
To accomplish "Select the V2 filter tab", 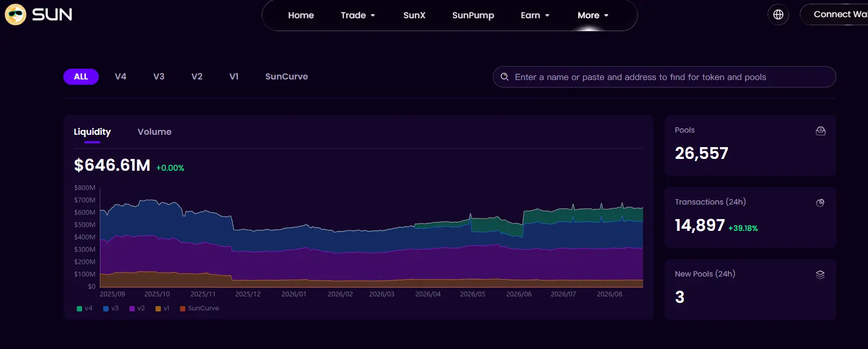I will point(197,76).
